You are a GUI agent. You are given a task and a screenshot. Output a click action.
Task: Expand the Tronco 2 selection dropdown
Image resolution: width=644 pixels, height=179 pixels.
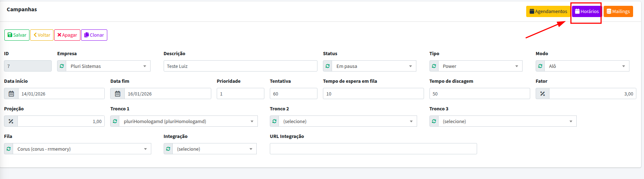pyautogui.click(x=348, y=121)
